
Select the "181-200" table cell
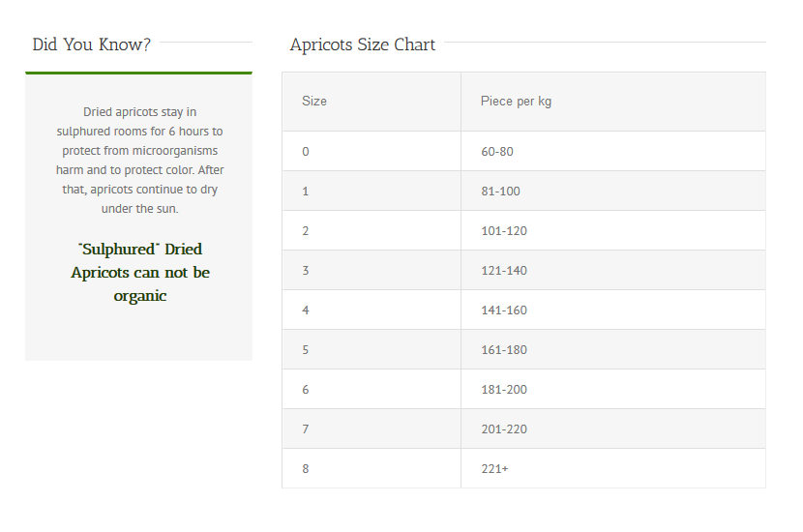point(503,390)
